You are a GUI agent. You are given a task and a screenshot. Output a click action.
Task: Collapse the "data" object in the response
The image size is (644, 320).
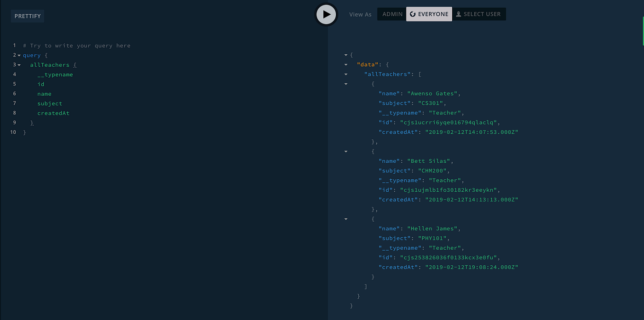pos(346,64)
